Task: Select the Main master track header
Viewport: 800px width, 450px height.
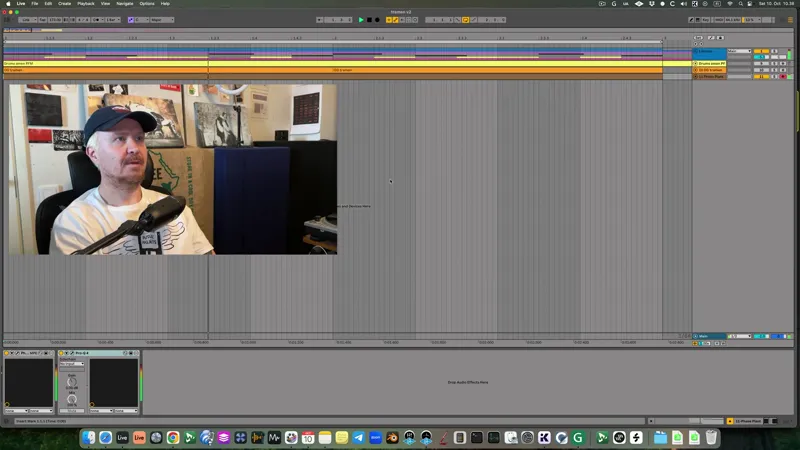Action: 709,336
